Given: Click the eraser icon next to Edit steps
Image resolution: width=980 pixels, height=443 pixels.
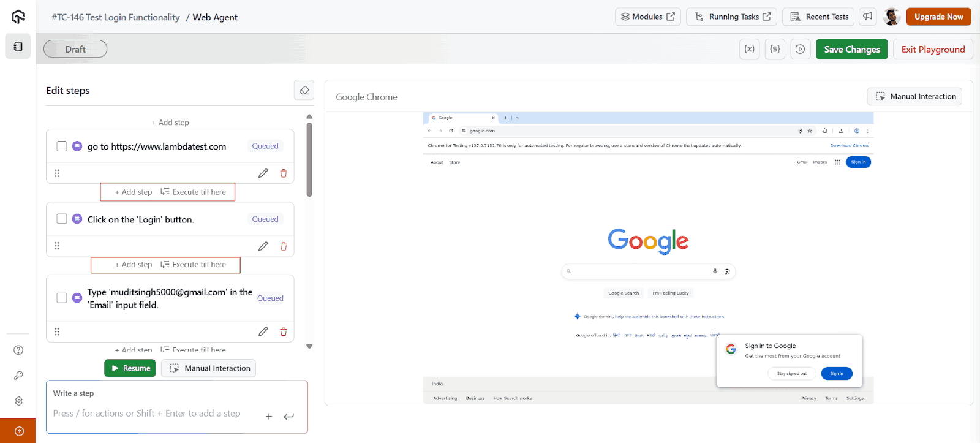Looking at the screenshot, I should point(304,90).
